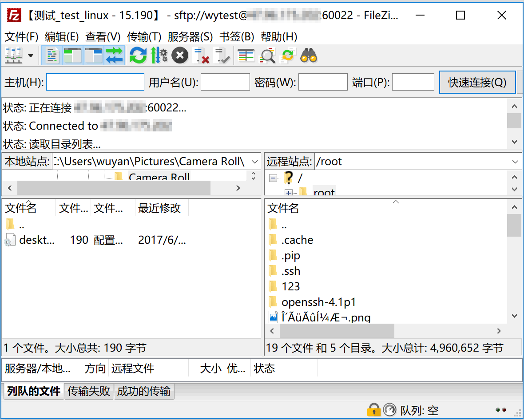The height and width of the screenshot is (420, 524).
Task: Open the Site Manager dropdown arrow
Action: 31,55
